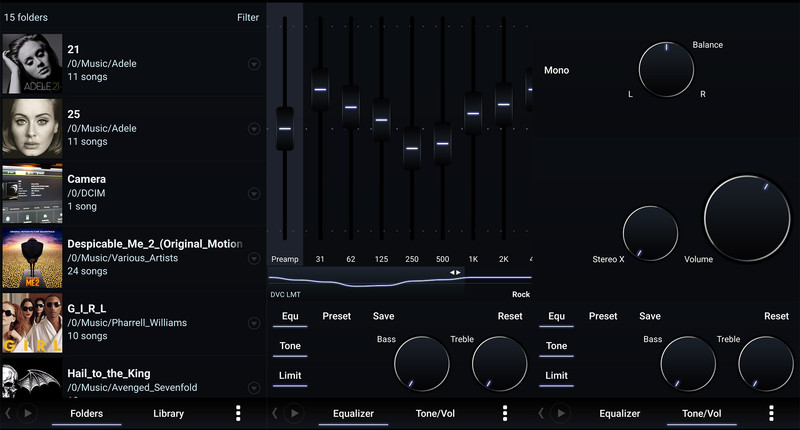Tap the Camera folder thumbnail

(32, 193)
